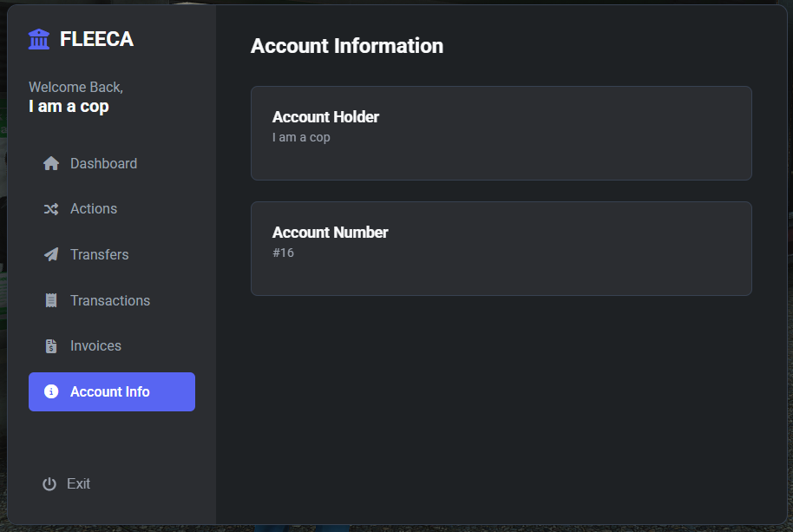793x532 pixels.
Task: Go to the Actions section
Action: coord(112,209)
